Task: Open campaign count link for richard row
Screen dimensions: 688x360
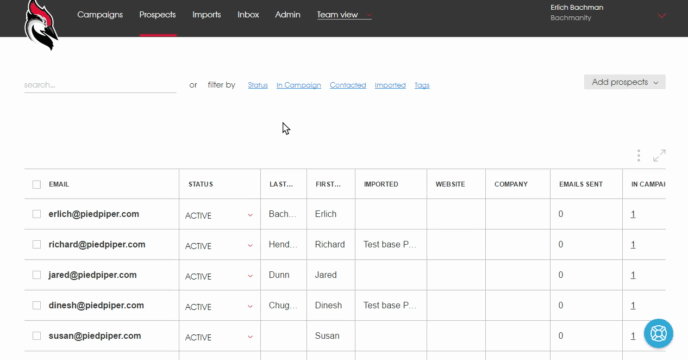Action: click(633, 245)
